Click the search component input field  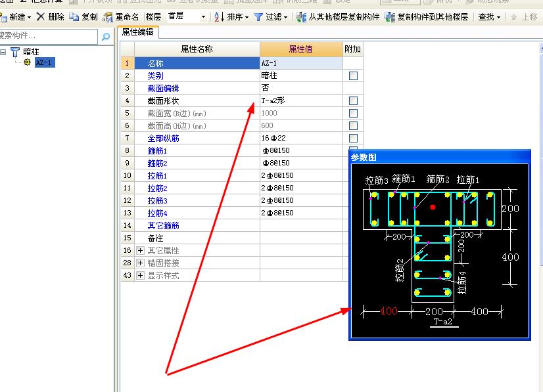[49, 36]
